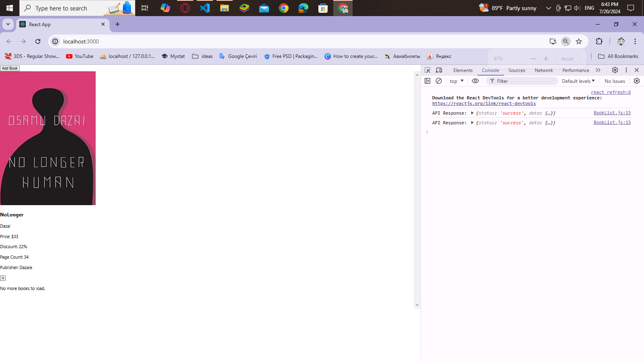Switch to the Network tab
Viewport: 644px width, 362px height.
(x=543, y=70)
